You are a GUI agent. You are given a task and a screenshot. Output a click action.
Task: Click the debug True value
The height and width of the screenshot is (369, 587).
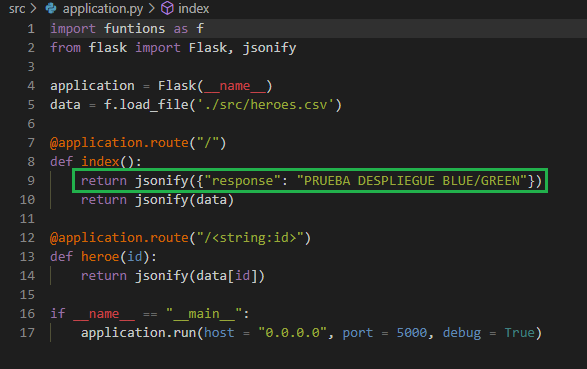[519, 333]
